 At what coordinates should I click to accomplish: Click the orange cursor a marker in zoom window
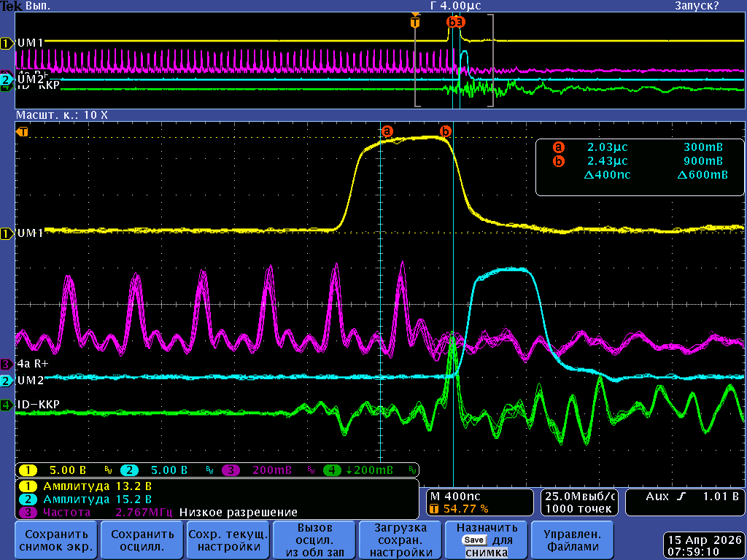(x=387, y=131)
